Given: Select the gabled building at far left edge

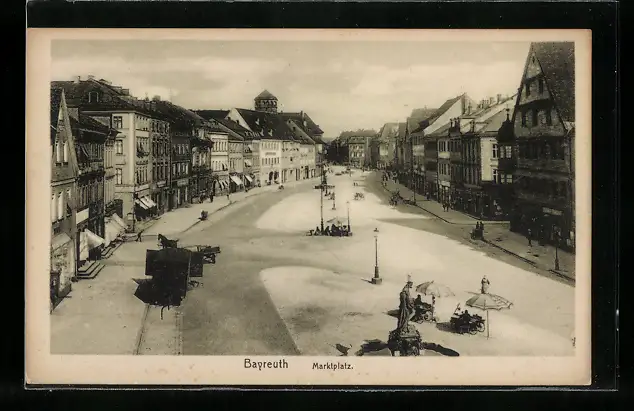Looking at the screenshot, I should [62, 195].
